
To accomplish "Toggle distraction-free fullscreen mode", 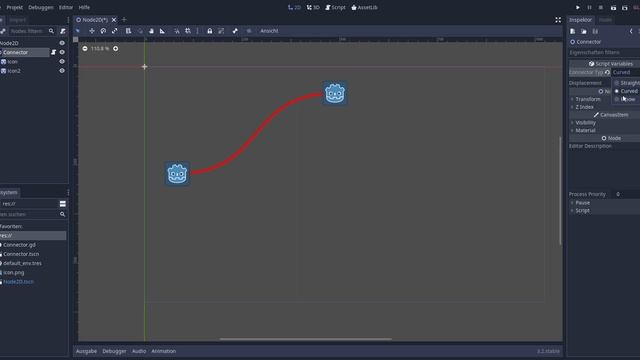I will click(x=558, y=20).
